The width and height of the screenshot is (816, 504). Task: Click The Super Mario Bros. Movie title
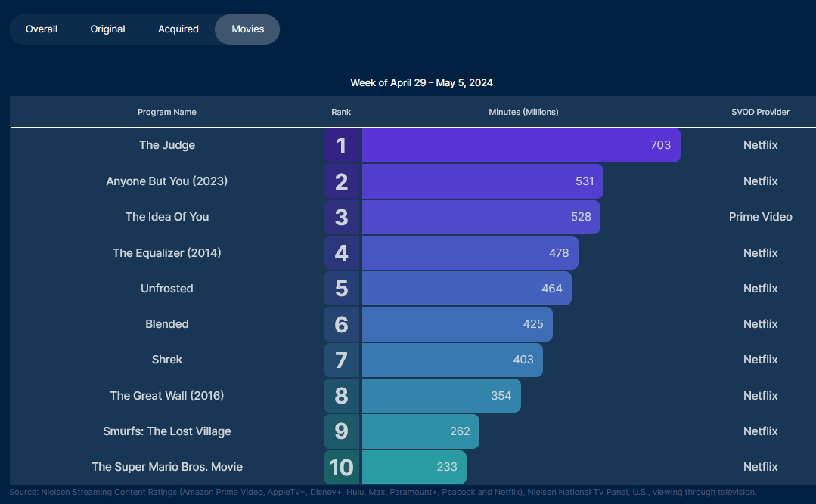tap(167, 467)
